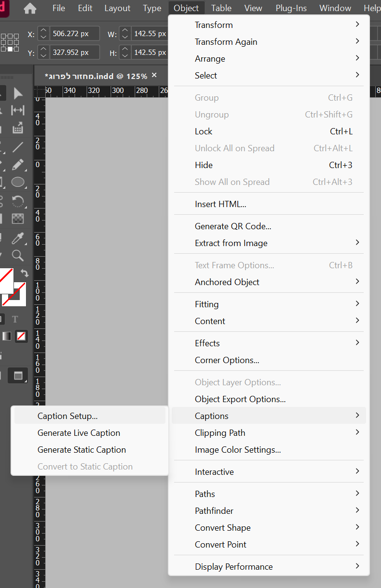Image resolution: width=381 pixels, height=588 pixels.
Task: Pick the Pencil tool
Action: coord(18,165)
